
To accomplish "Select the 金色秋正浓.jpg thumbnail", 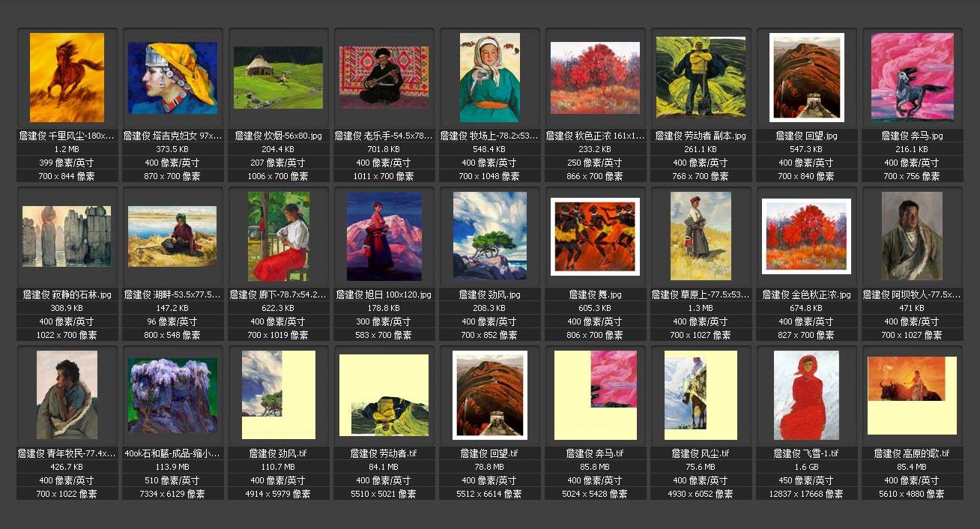I will 806,236.
